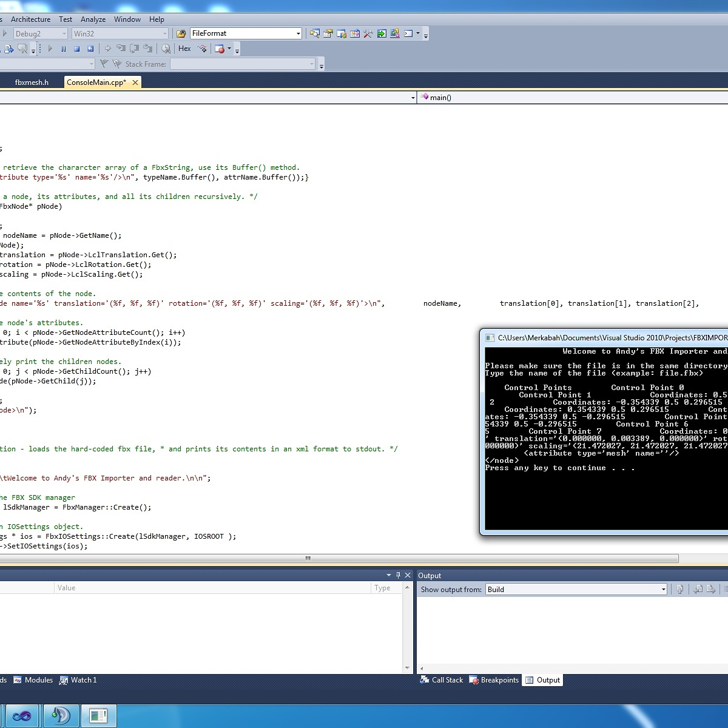Open the Stack Frame dropdown
Viewport: 728px width, 728px height.
pos(312,64)
